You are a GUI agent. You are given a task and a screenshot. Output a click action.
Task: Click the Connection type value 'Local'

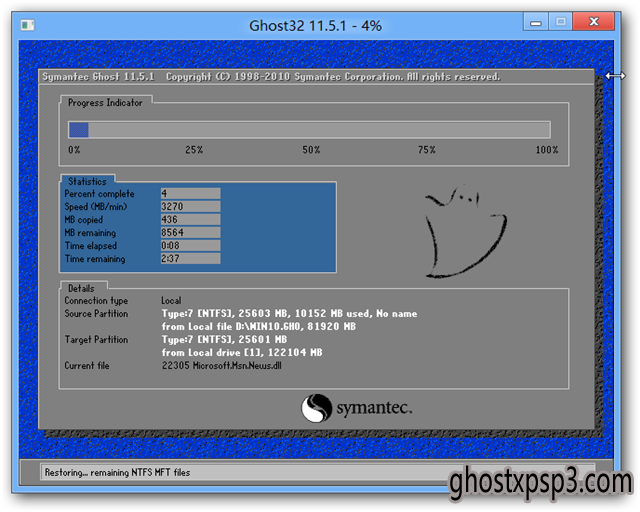pos(171,301)
